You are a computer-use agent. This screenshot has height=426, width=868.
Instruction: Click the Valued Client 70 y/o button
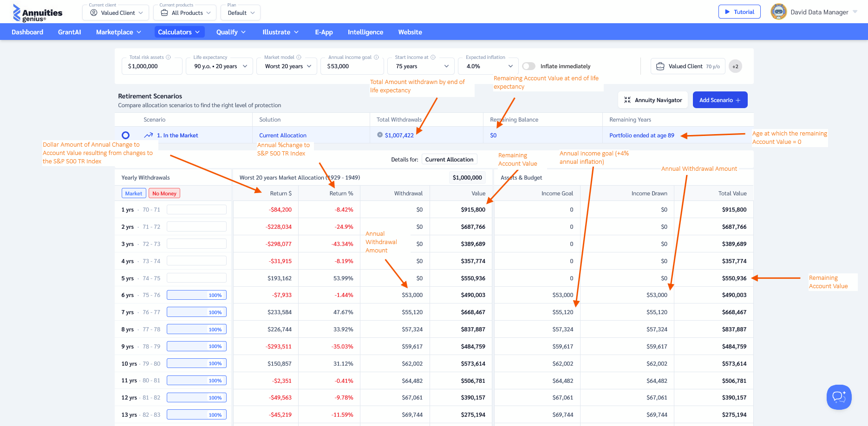(688, 66)
